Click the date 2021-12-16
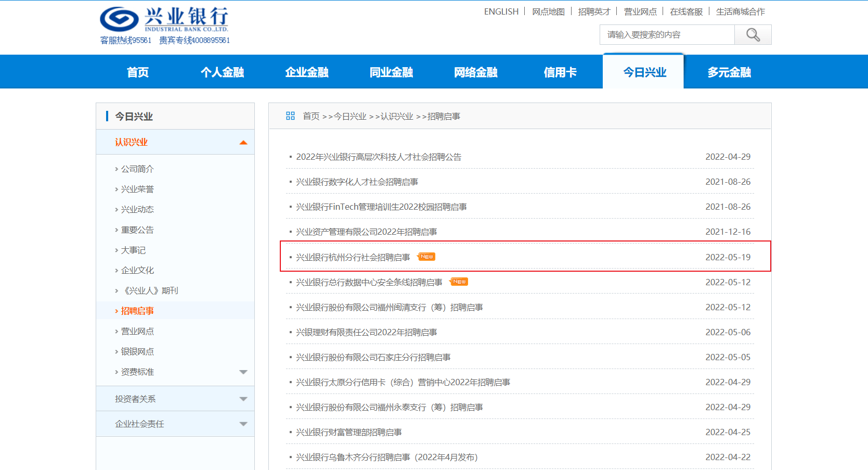 [x=728, y=232]
